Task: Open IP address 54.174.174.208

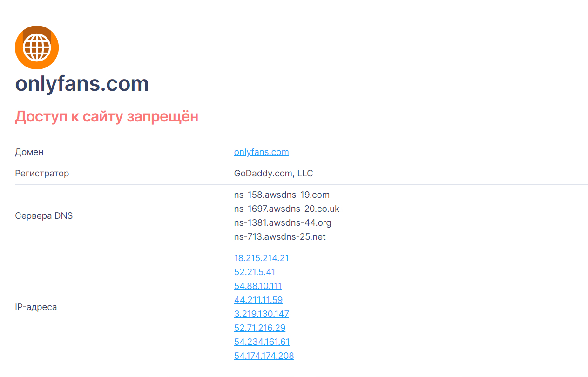Action: [264, 356]
